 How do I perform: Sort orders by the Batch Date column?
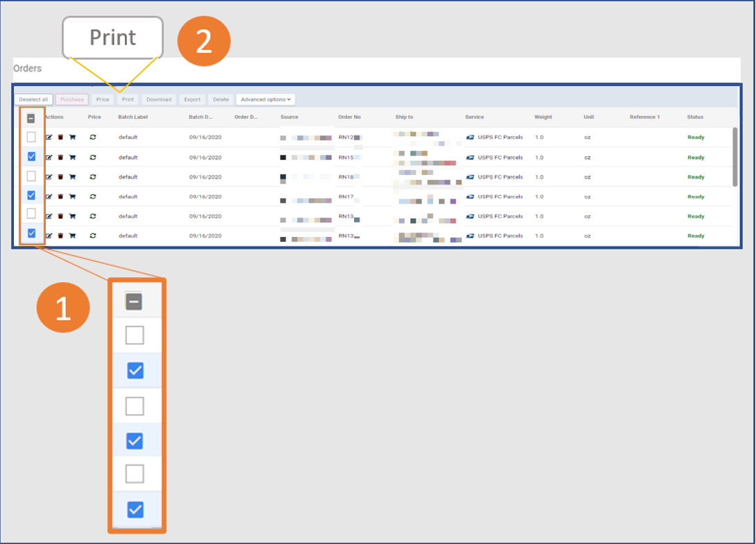[201, 117]
